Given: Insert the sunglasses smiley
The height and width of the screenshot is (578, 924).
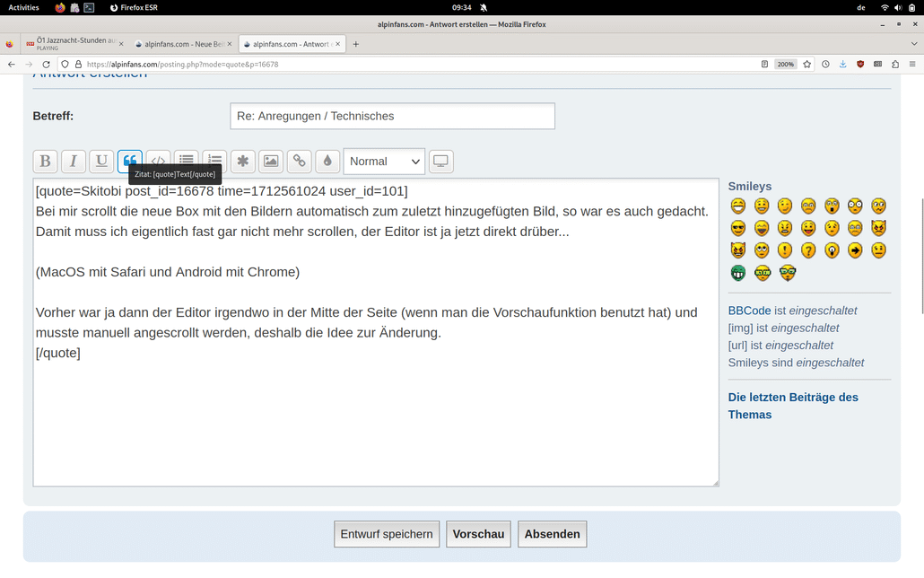Looking at the screenshot, I should [737, 227].
